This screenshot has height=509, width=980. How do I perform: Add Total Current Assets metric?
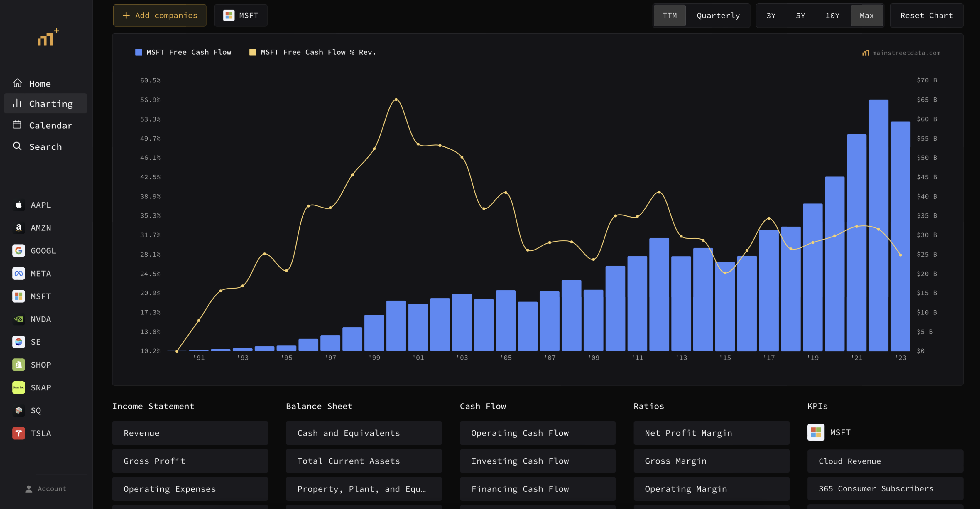[x=364, y=461]
